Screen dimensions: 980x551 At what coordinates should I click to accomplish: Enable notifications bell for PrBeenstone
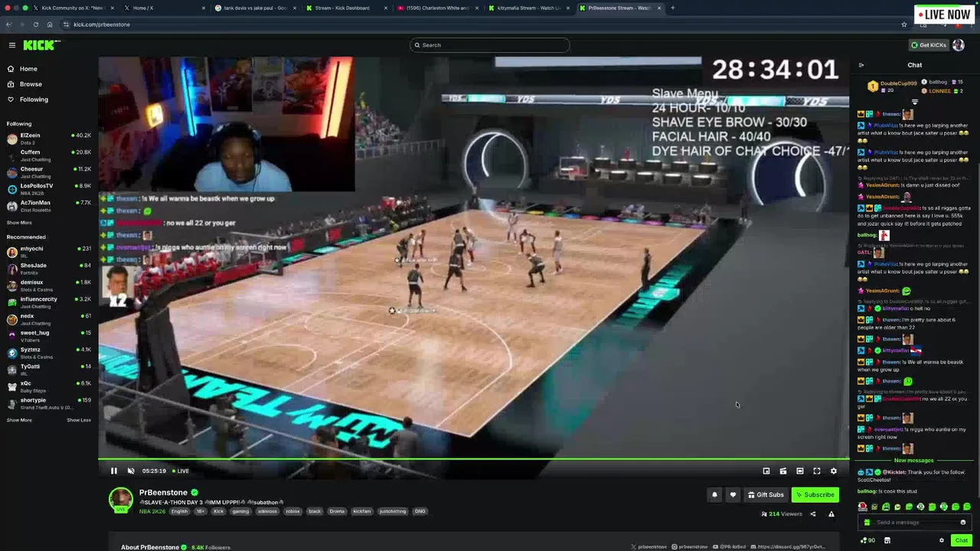(714, 494)
